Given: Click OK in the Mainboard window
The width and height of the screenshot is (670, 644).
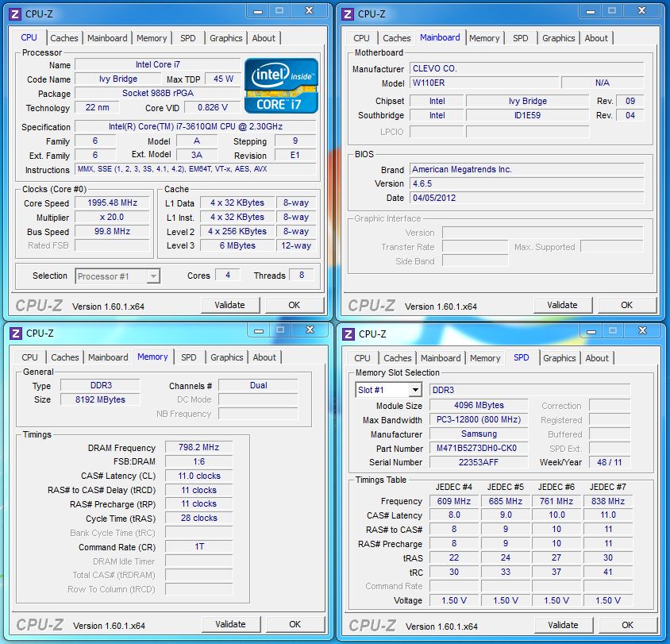Looking at the screenshot, I should tap(627, 305).
